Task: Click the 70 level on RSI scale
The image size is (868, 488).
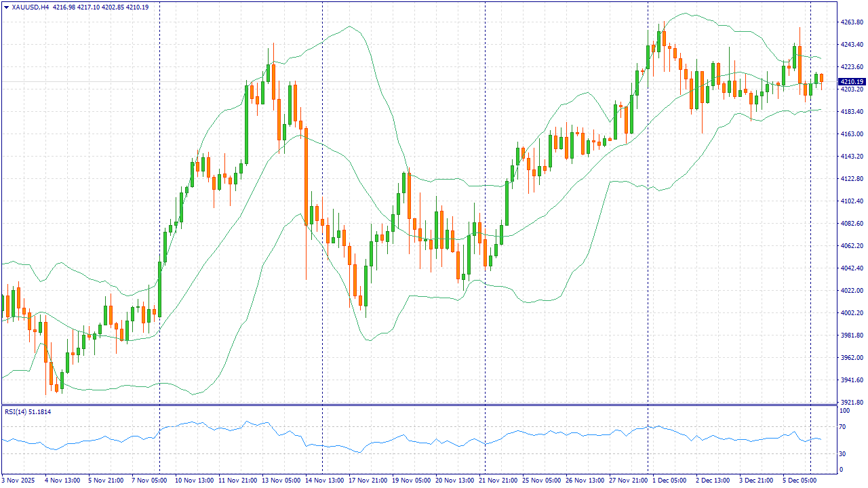Action: coord(845,427)
